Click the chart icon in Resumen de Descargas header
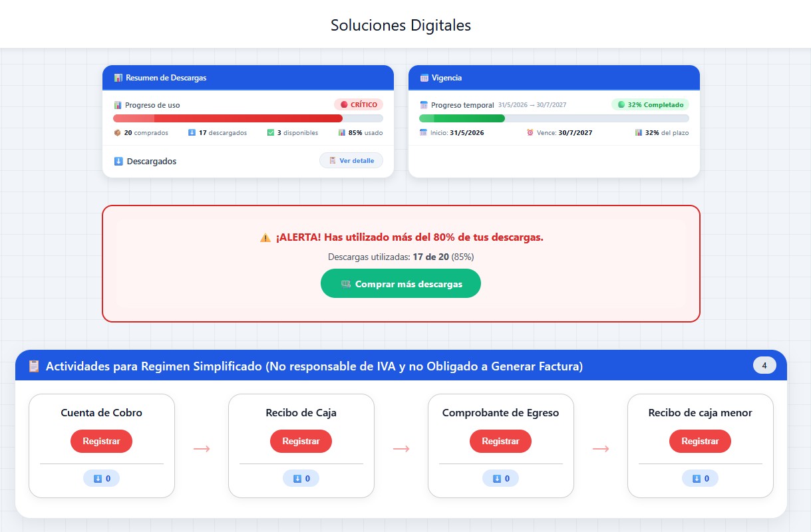811x532 pixels. click(x=118, y=78)
